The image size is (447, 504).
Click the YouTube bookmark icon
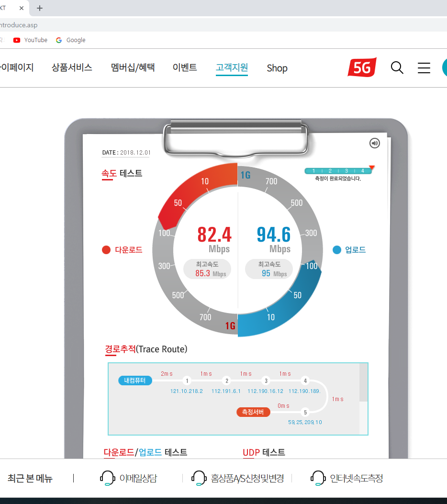[x=17, y=40]
